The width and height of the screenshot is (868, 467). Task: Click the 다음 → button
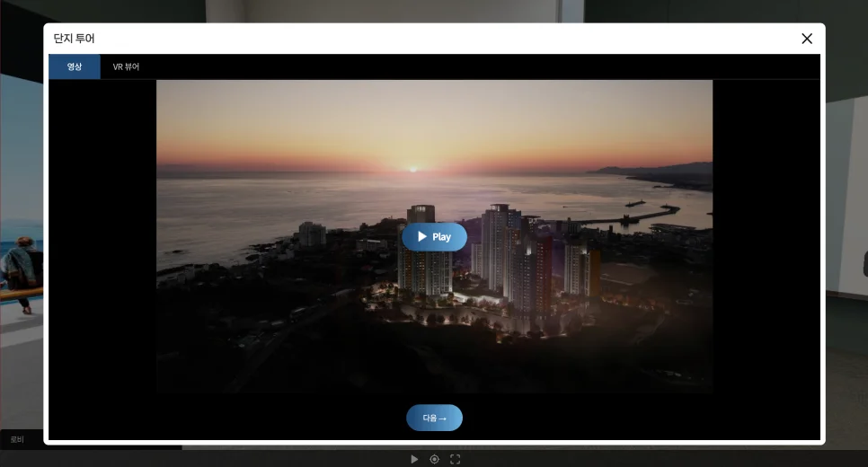434,418
